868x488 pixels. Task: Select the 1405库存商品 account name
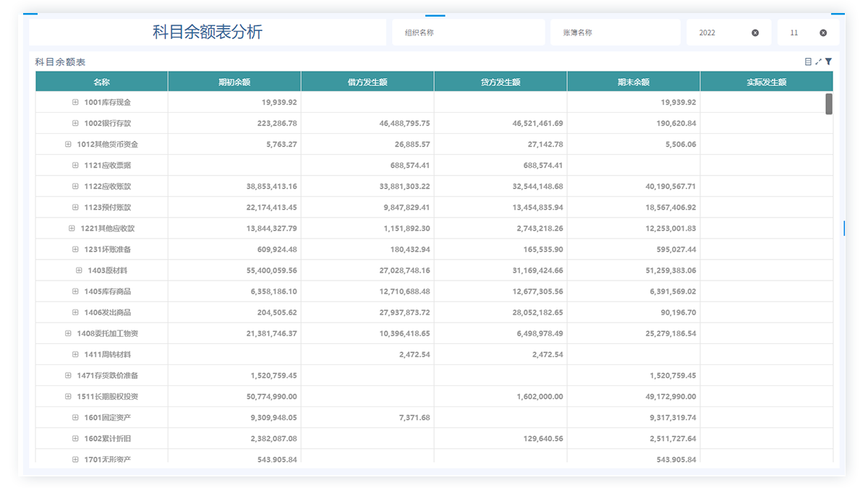(107, 291)
